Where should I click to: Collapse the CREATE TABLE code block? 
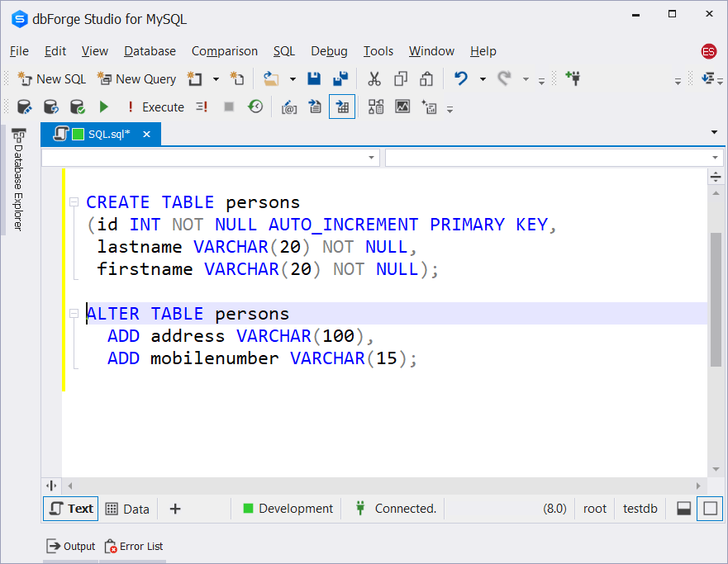coord(74,201)
